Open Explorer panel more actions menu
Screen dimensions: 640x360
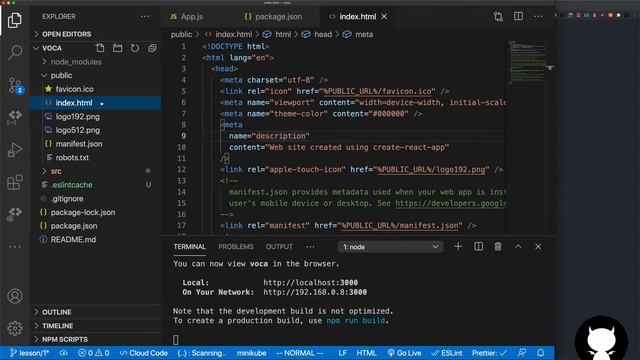coord(145,17)
